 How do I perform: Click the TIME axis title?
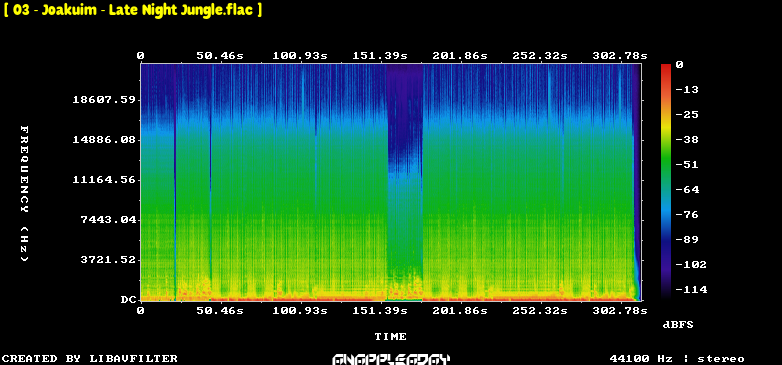click(391, 337)
